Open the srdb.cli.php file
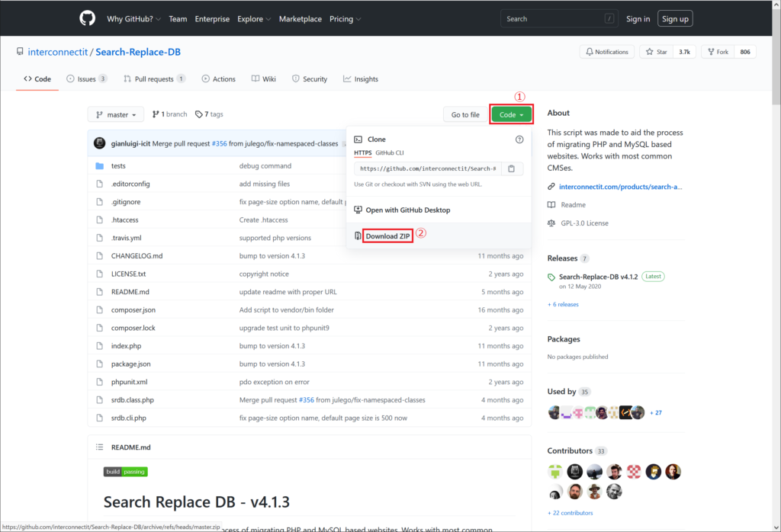 click(x=129, y=418)
